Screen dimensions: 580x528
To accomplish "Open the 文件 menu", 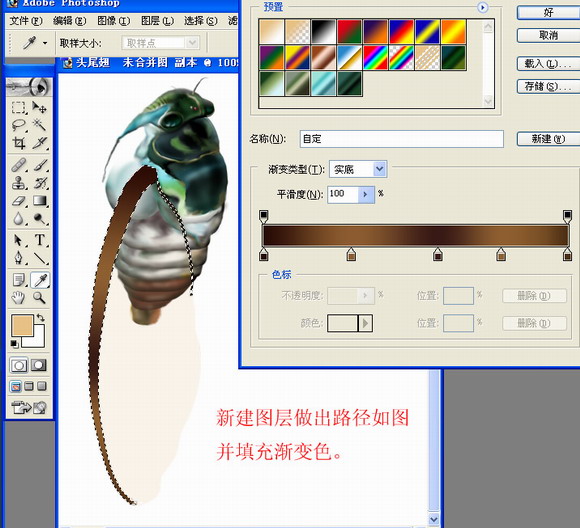I will 26,21.
